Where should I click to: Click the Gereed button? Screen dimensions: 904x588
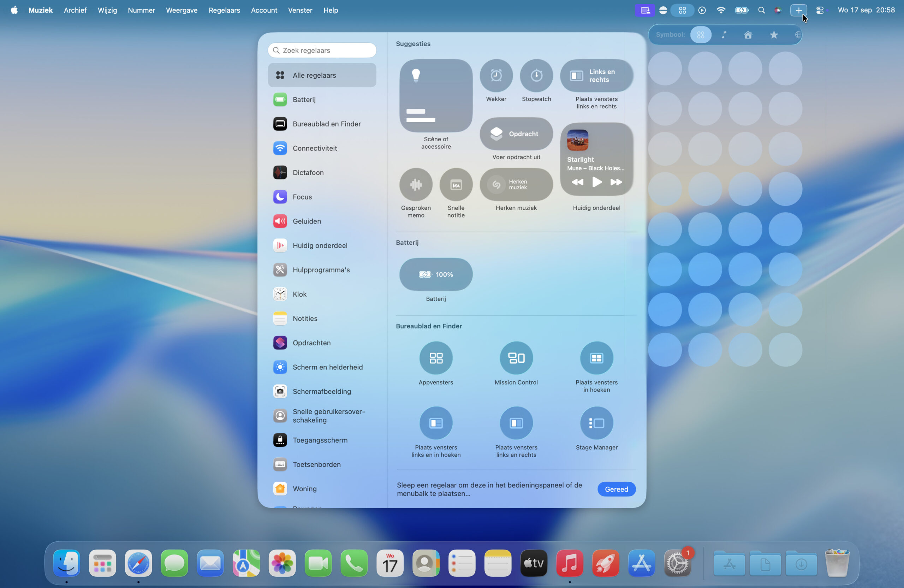click(616, 489)
